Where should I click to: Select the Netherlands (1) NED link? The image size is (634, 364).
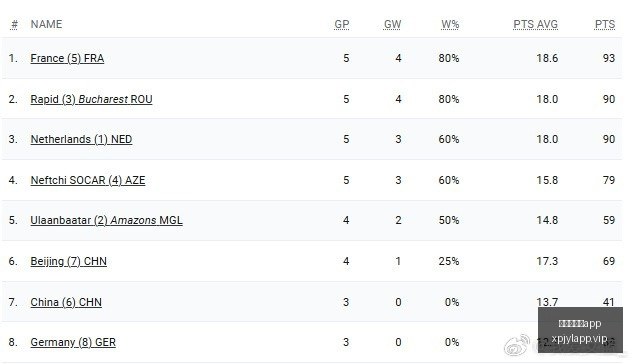point(81,139)
